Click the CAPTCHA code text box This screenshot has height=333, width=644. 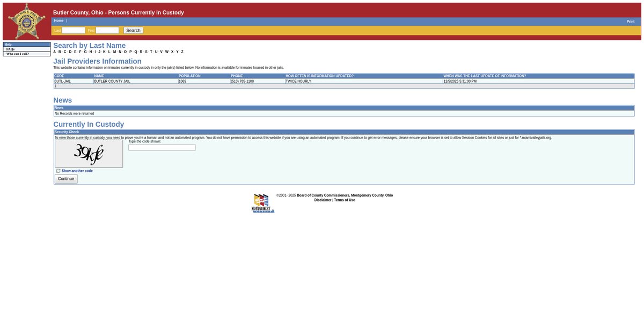[162, 148]
